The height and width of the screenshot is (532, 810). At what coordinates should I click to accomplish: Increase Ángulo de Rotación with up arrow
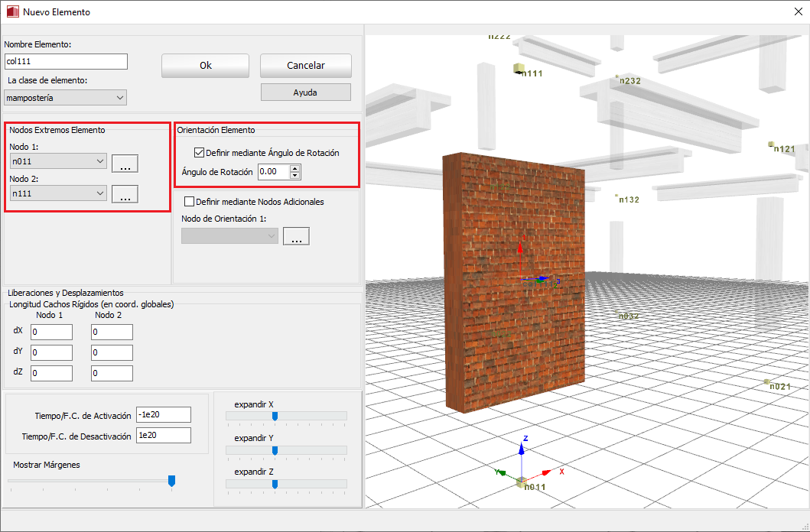point(295,168)
